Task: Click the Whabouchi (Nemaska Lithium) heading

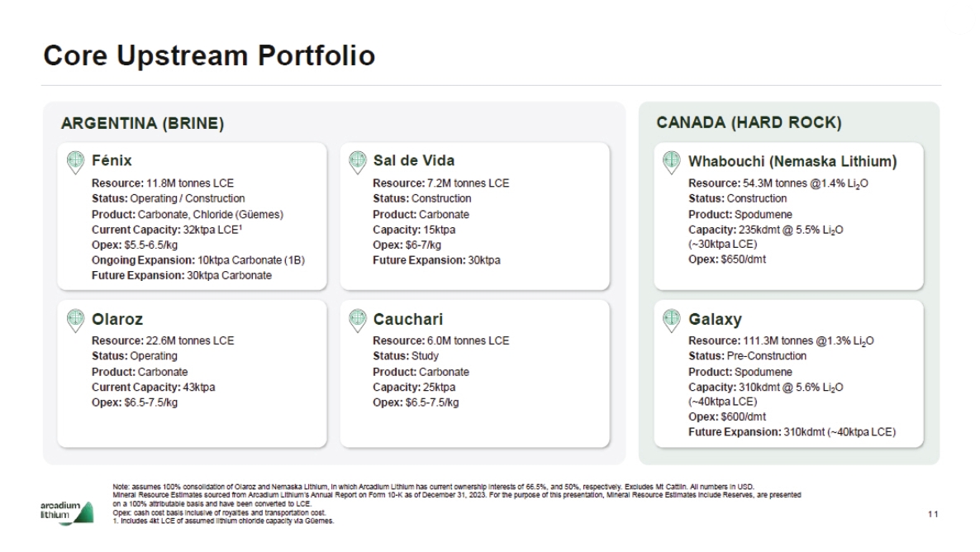Action: (792, 160)
